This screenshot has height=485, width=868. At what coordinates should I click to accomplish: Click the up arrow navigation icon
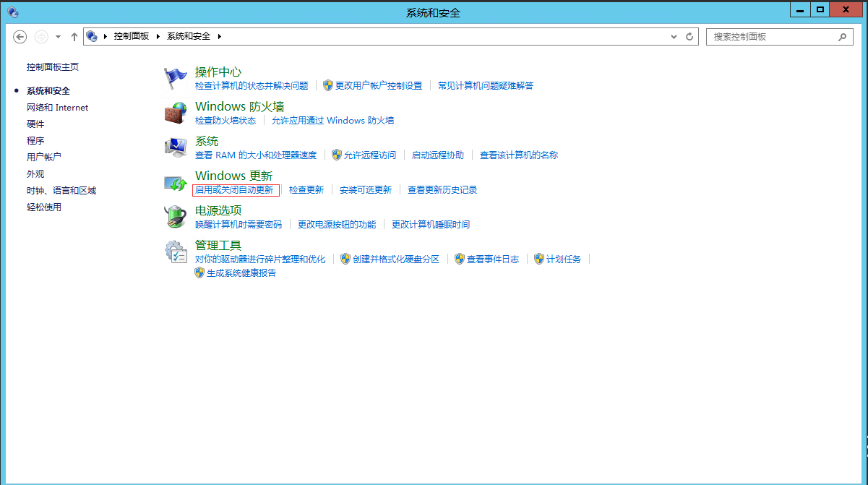(x=74, y=36)
